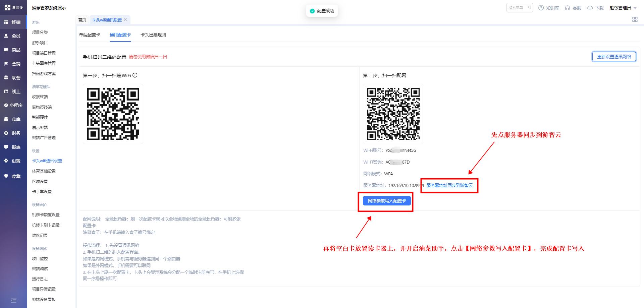Open 机修卡刷卡记录 menu item

46,225
